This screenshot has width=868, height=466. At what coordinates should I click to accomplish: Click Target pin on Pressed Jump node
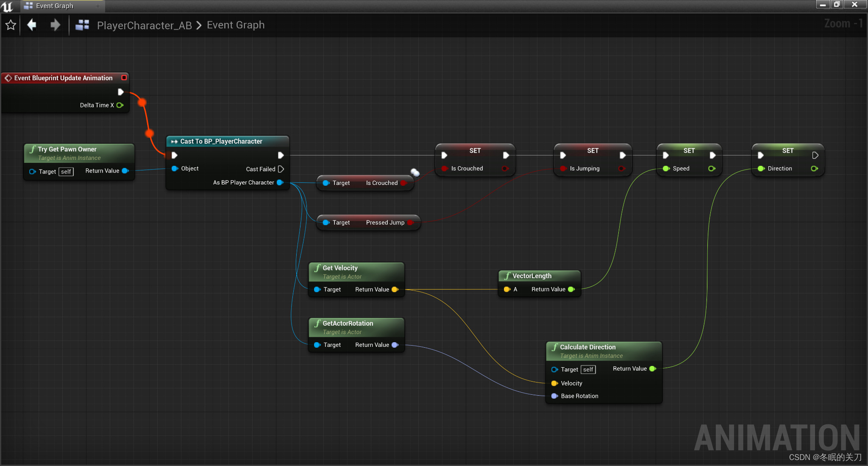(326, 223)
